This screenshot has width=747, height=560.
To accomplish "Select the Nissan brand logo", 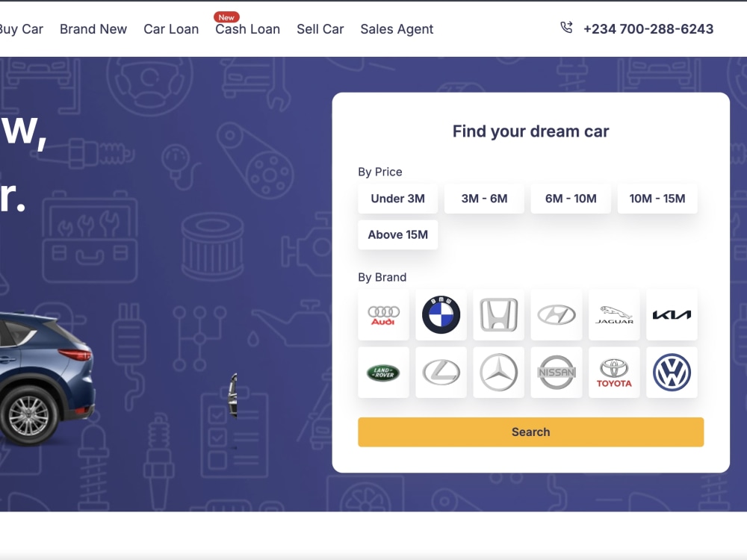I will 557,373.
